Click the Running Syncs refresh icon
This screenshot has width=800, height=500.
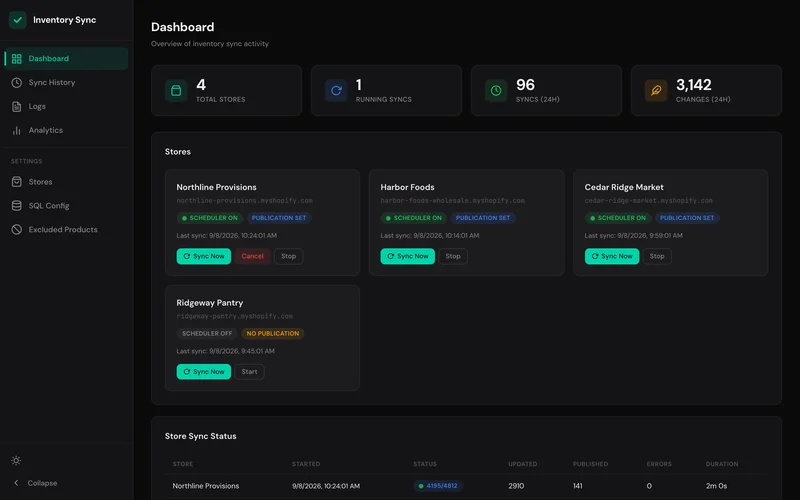[336, 91]
